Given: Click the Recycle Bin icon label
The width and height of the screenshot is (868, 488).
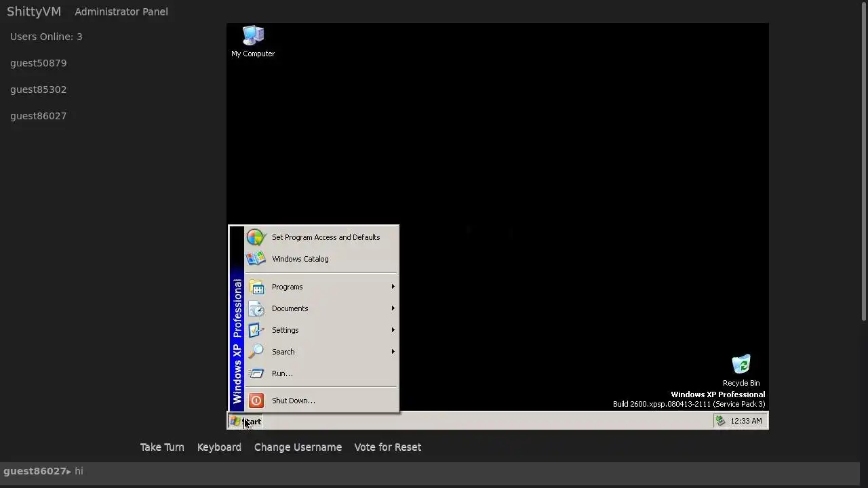Looking at the screenshot, I should [x=741, y=383].
